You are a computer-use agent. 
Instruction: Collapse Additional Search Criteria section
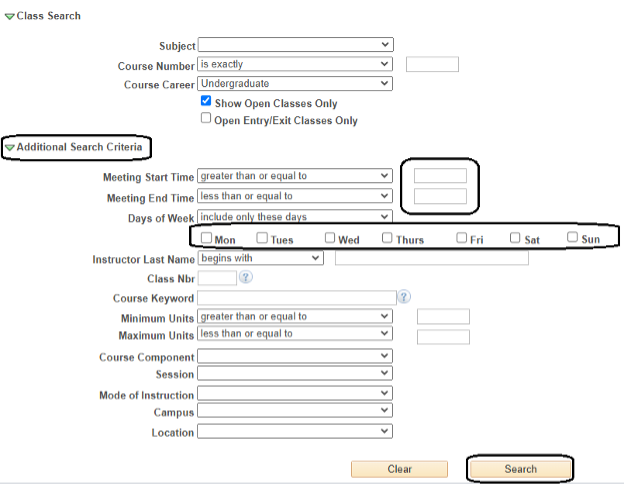pos(10,148)
